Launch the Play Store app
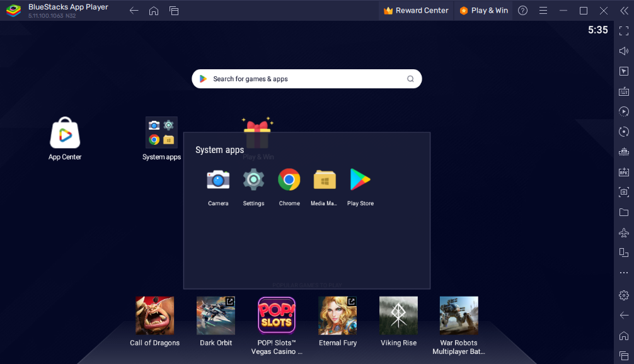Image resolution: width=634 pixels, height=364 pixels. (x=360, y=179)
